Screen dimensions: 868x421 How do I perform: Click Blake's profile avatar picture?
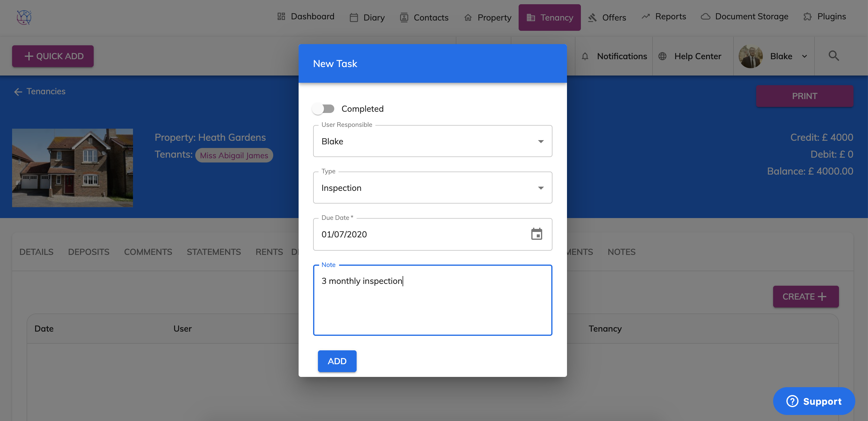[x=750, y=56]
